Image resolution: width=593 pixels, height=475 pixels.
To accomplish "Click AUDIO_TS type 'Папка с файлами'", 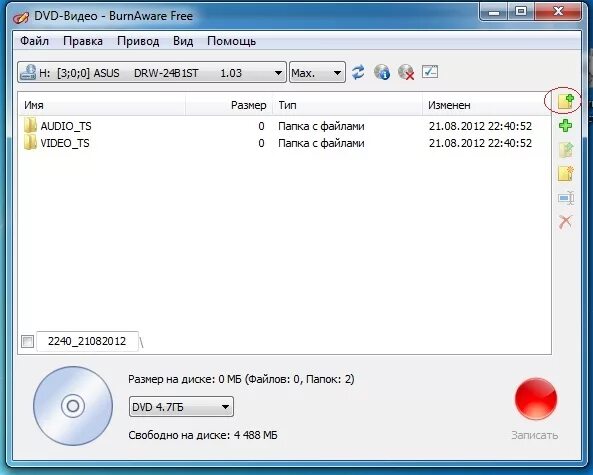I will 321,126.
